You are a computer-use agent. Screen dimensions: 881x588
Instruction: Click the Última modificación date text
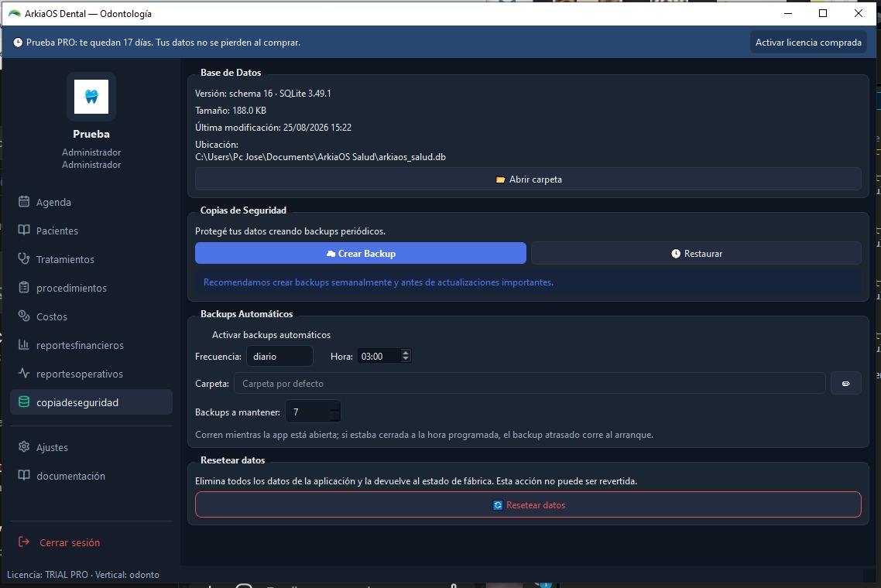pos(273,128)
